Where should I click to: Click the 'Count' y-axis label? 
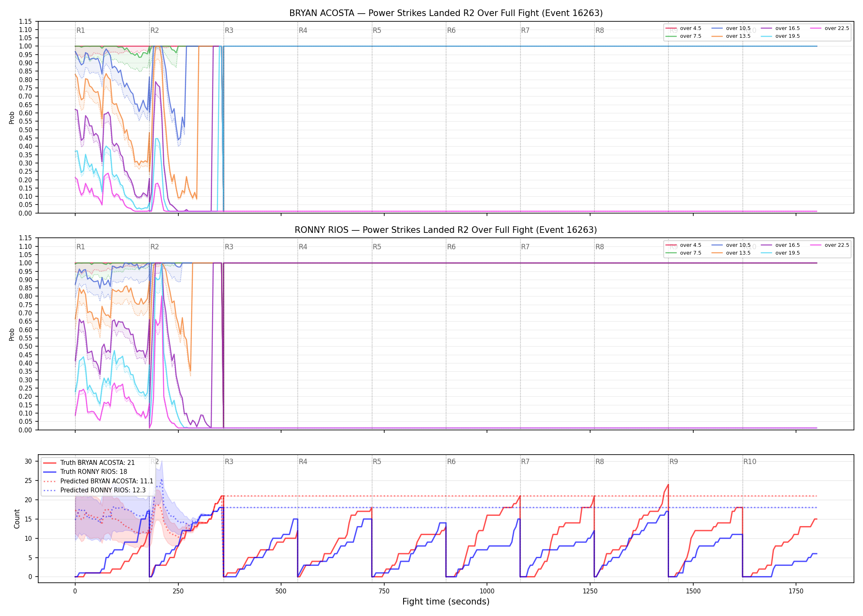pyautogui.click(x=17, y=519)
